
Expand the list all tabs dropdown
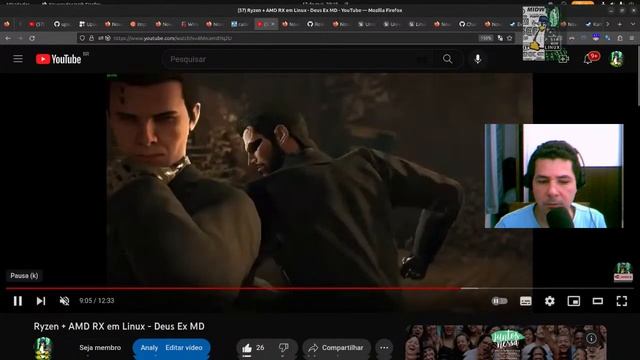tap(632, 24)
